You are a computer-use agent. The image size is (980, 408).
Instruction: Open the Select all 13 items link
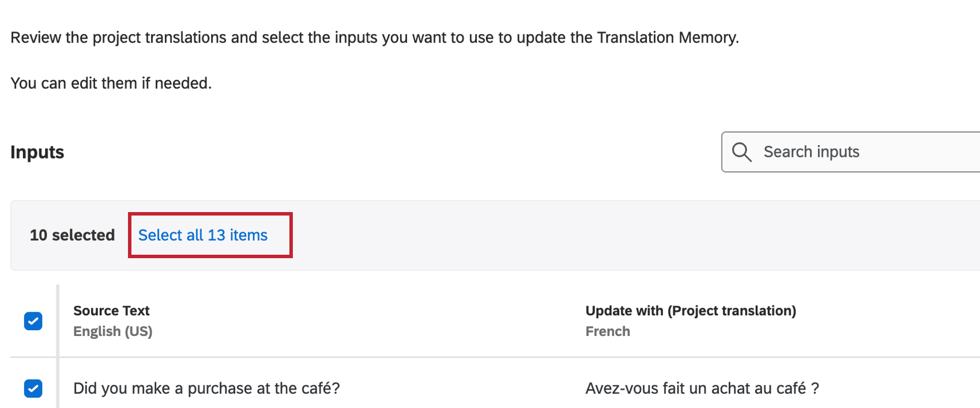[x=202, y=235]
